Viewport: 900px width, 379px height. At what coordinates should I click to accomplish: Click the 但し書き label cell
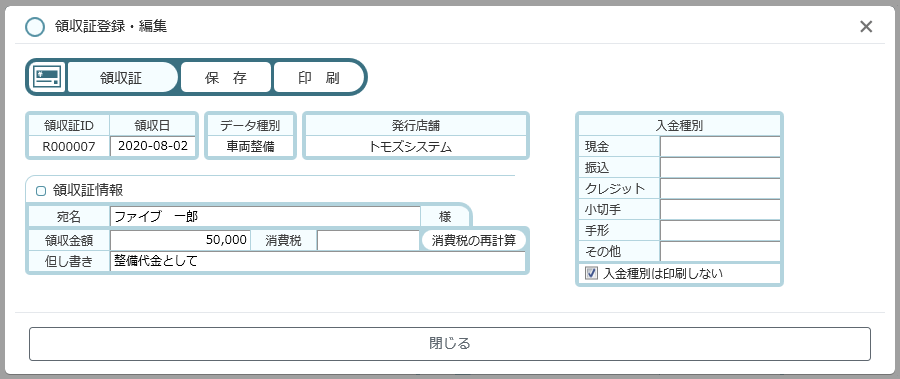click(x=69, y=261)
